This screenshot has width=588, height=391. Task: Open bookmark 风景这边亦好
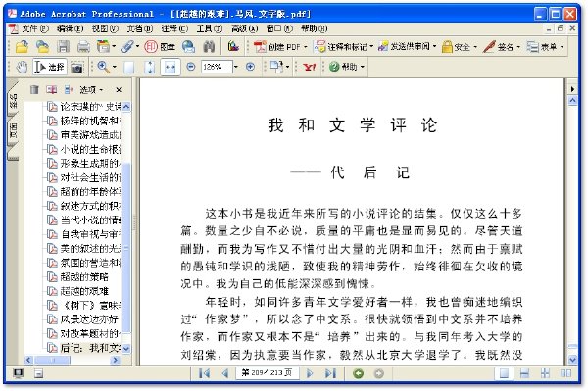[89, 319]
